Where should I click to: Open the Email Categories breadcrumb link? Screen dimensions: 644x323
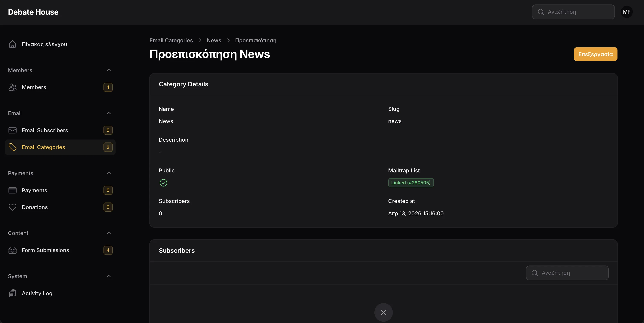tap(171, 40)
